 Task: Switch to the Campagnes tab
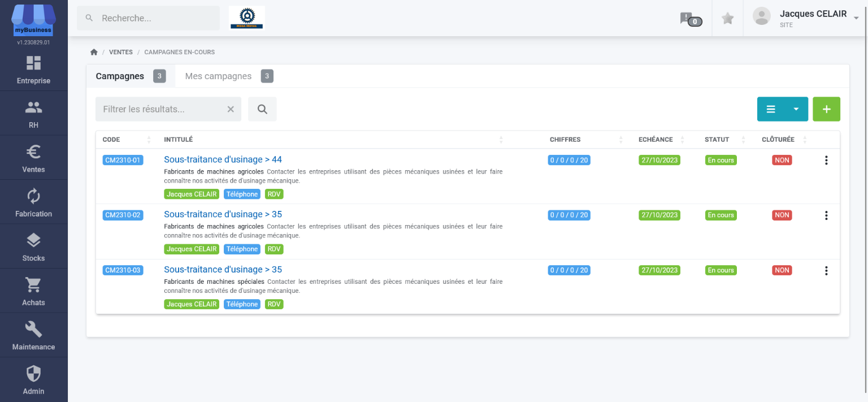click(x=131, y=76)
